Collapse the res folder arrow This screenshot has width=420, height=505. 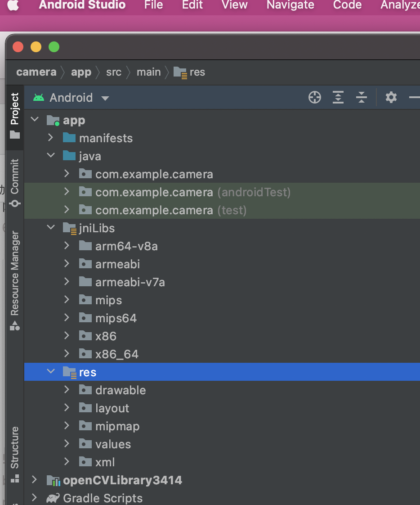point(51,371)
